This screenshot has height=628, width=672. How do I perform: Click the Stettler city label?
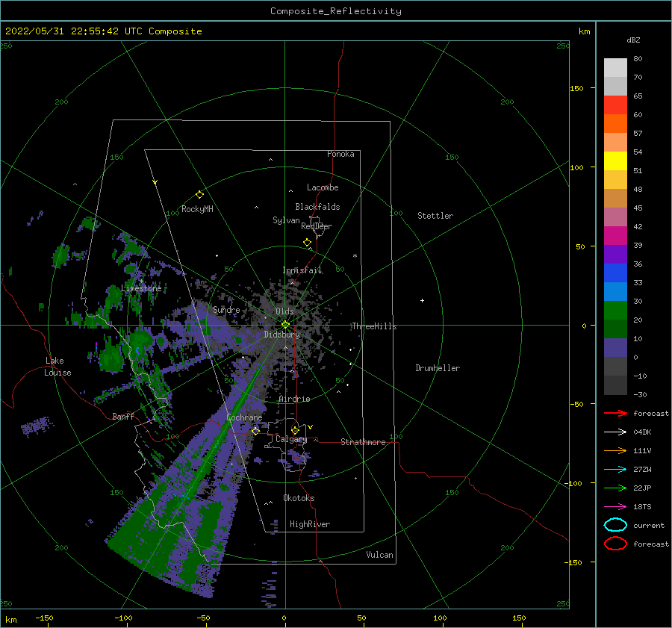[x=435, y=216]
